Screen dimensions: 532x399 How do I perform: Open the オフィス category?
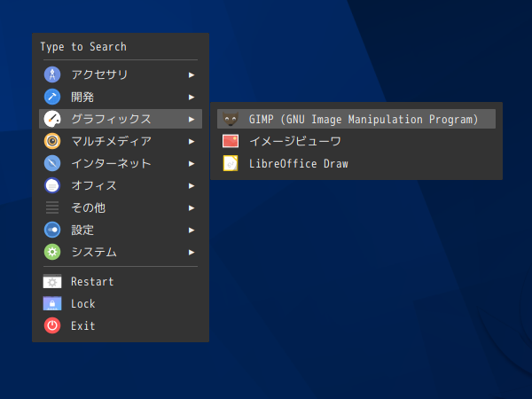[121, 185]
